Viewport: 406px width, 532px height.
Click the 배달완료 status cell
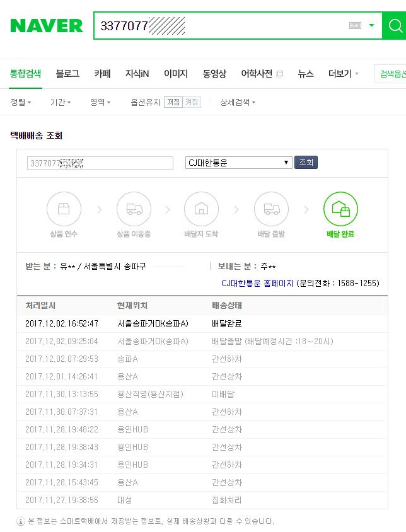pos(227,324)
